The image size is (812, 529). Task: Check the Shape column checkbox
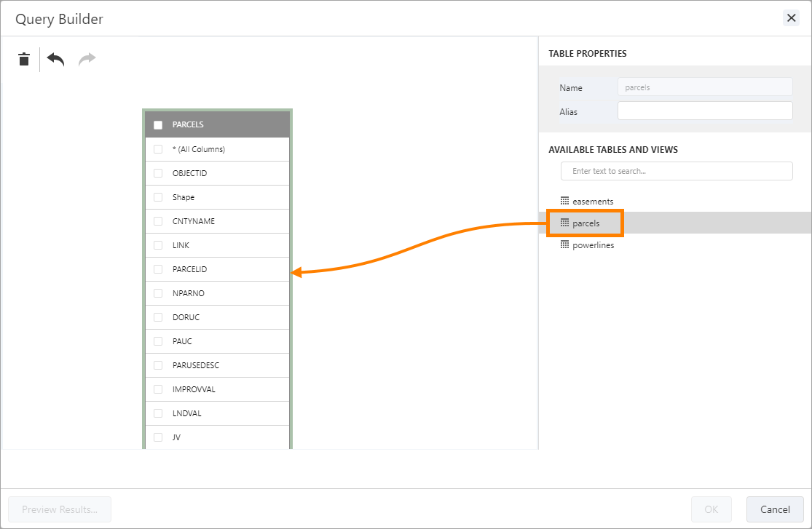[157, 196]
